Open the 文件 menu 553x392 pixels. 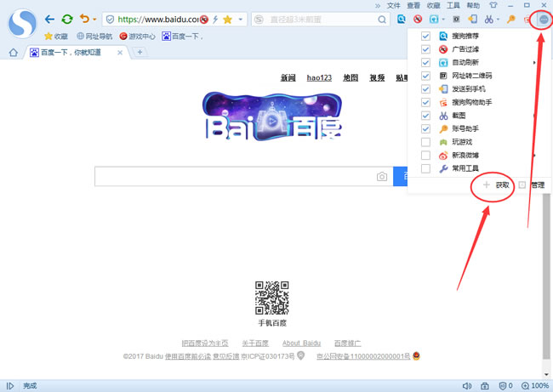pyautogui.click(x=393, y=5)
